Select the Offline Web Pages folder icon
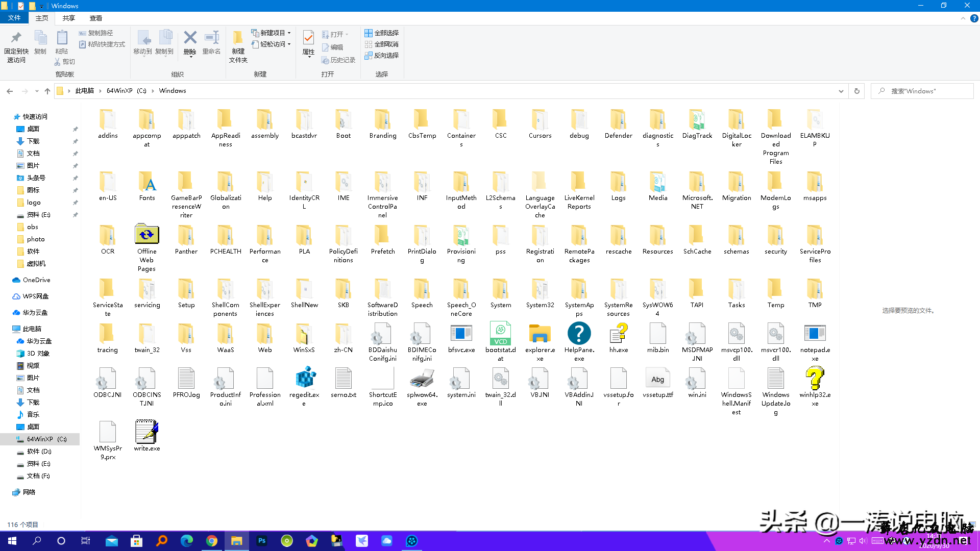 click(147, 234)
